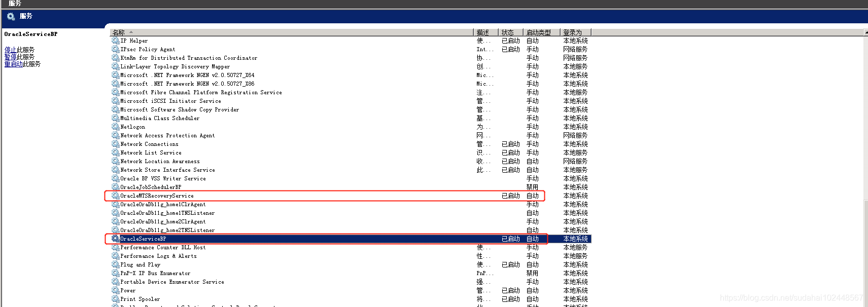Click the 网络服务 login value for Network Location Awareness
Viewport: 868px width, 307px height.
tap(575, 161)
